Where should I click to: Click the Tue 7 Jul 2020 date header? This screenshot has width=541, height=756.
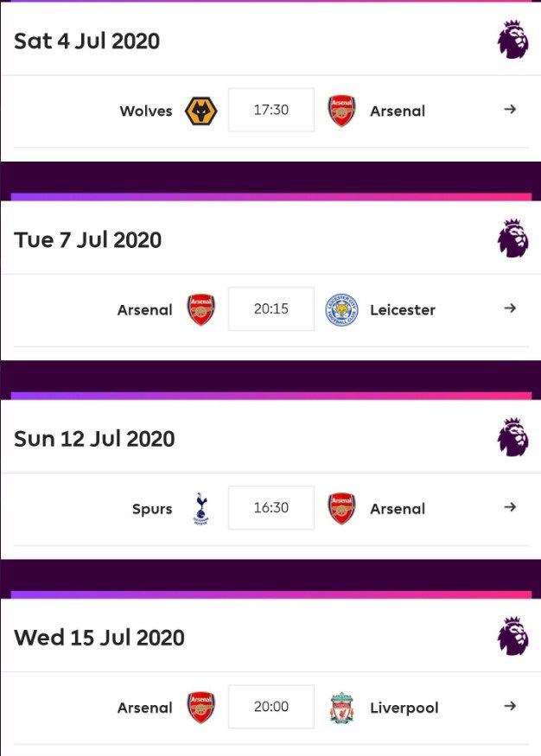87,239
